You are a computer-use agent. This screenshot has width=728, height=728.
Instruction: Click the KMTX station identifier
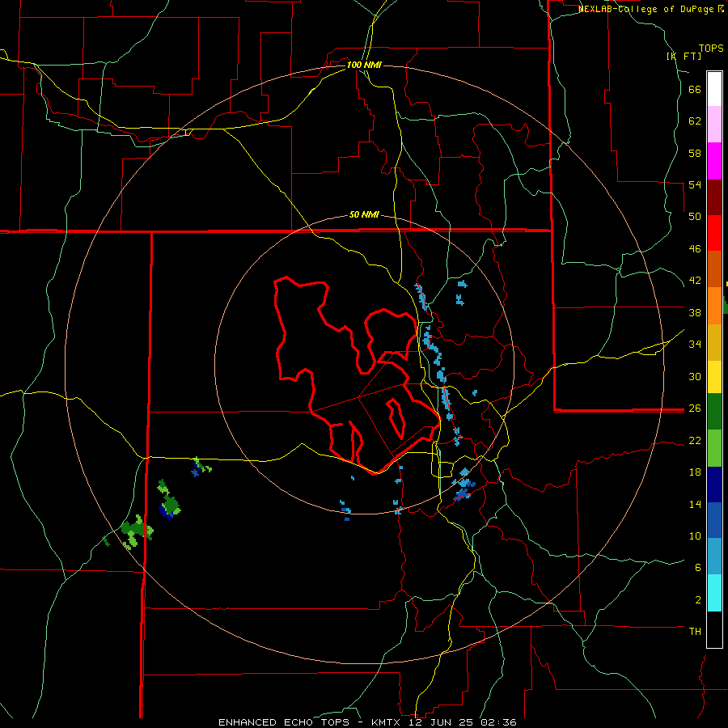(387, 722)
